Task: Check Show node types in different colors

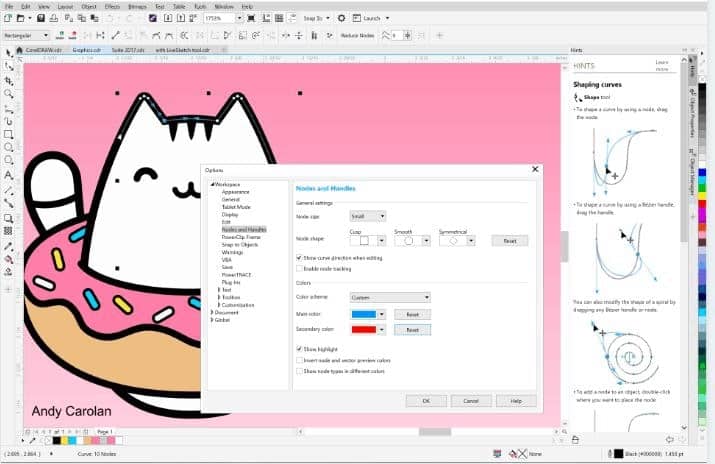Action: click(x=299, y=371)
